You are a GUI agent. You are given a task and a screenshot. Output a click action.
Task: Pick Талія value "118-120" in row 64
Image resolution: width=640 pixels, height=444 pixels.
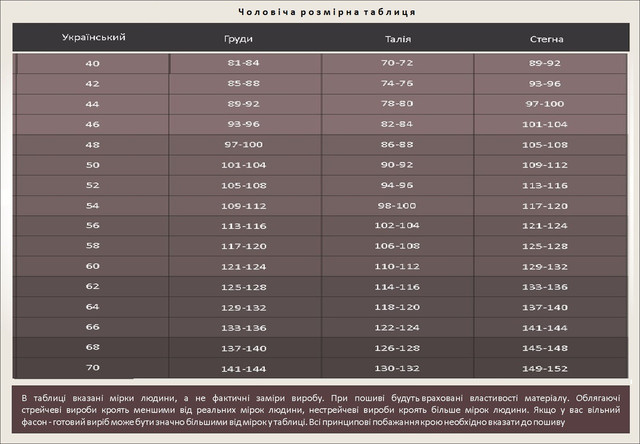(397, 307)
